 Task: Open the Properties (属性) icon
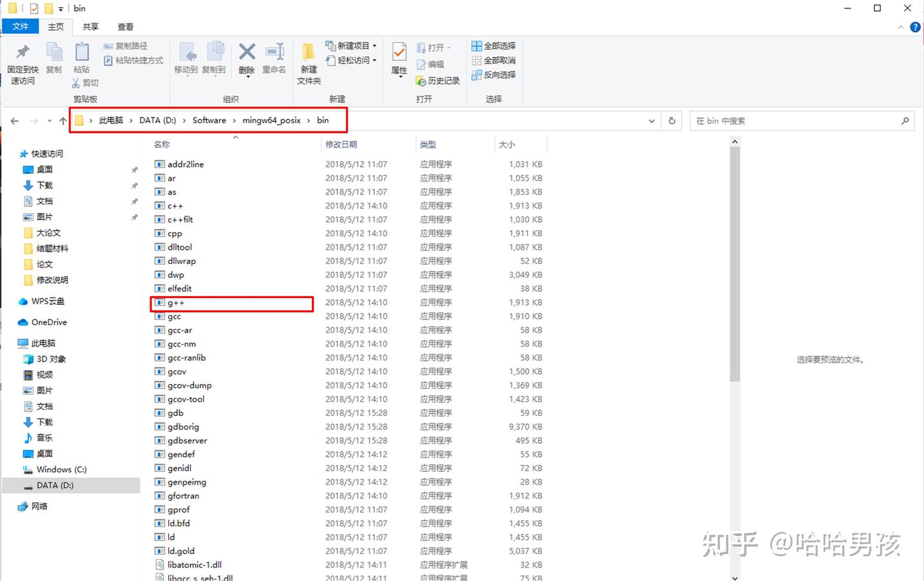coord(399,61)
